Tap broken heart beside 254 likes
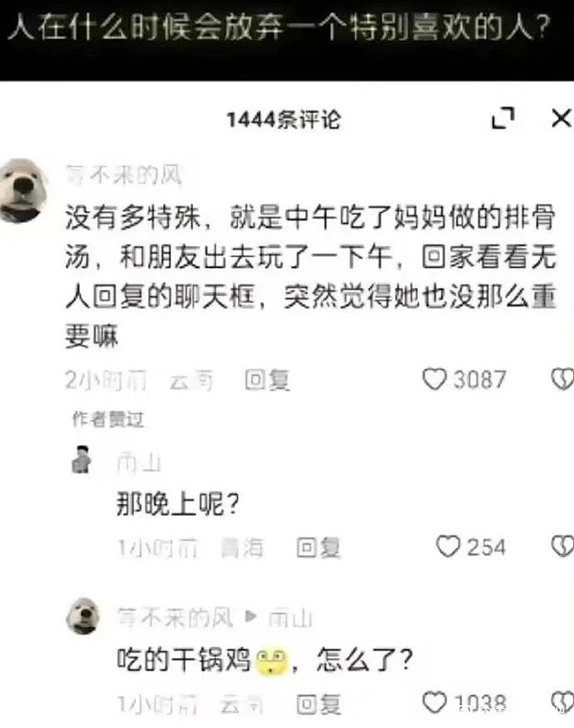Viewport: 574px width, 728px height. coord(562,547)
